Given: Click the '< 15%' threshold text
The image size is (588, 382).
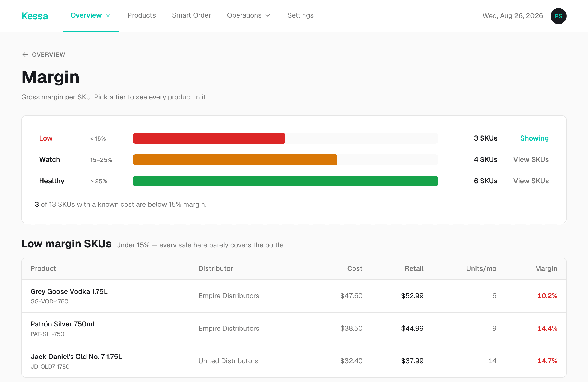Looking at the screenshot, I should click(98, 138).
